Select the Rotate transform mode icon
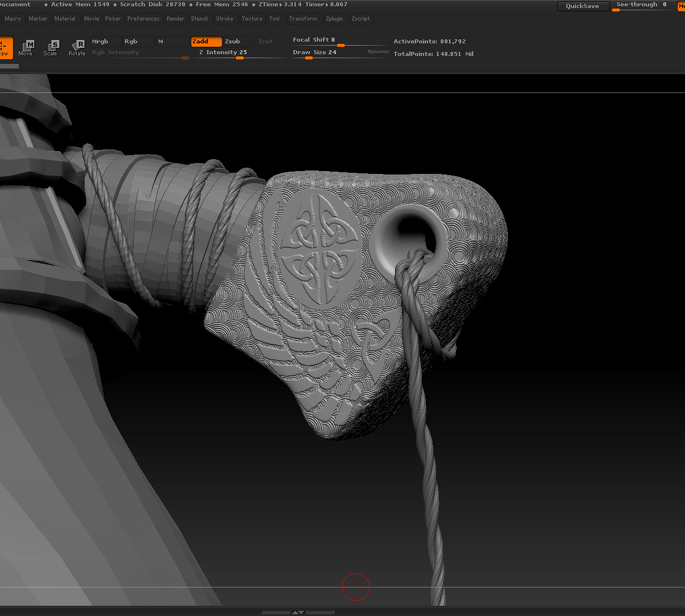Image resolution: width=685 pixels, height=616 pixels. pos(77,48)
